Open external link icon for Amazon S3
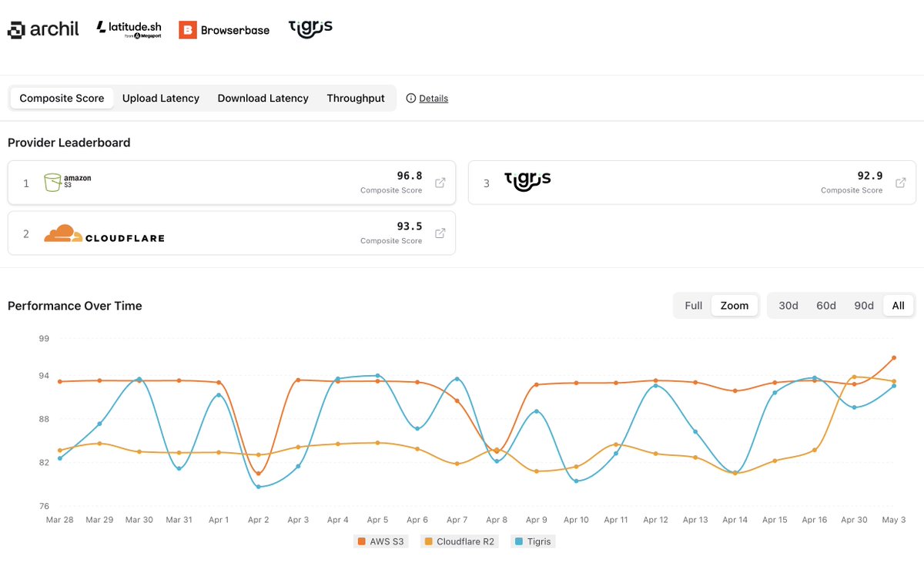 [x=440, y=183]
